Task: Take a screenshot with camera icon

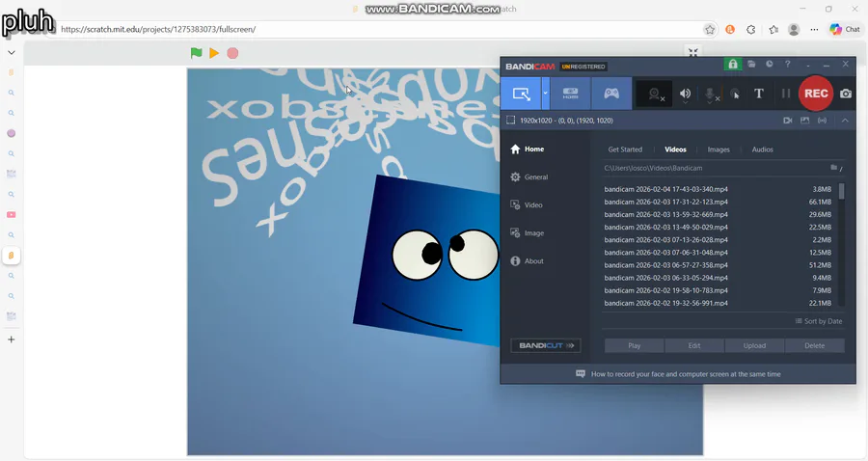Action: pos(846,94)
